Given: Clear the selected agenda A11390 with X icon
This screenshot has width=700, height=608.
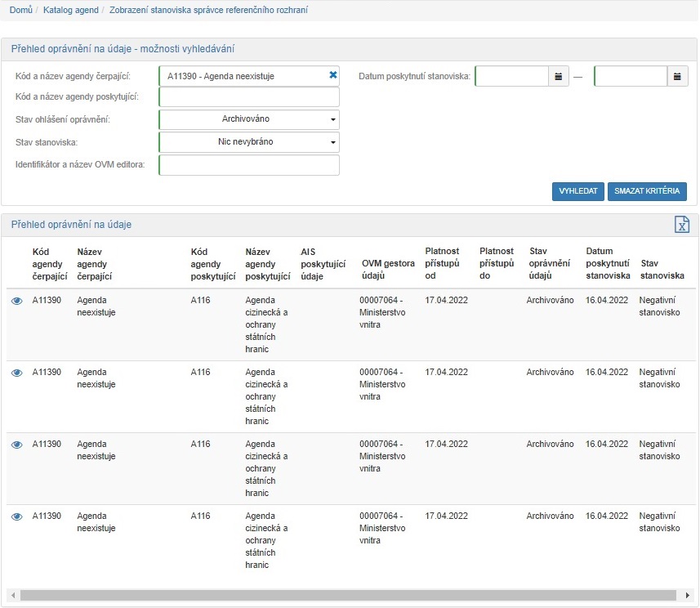Looking at the screenshot, I should pyautogui.click(x=332, y=76).
